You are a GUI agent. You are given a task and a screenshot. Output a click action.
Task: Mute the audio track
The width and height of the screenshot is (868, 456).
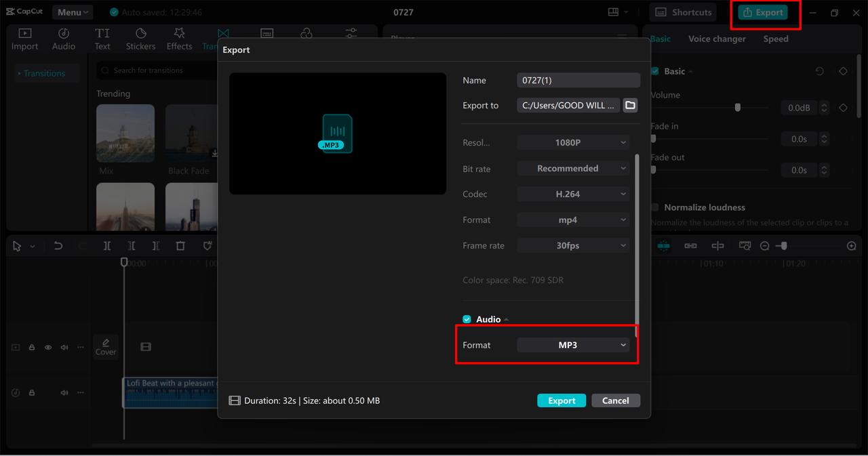tap(64, 392)
